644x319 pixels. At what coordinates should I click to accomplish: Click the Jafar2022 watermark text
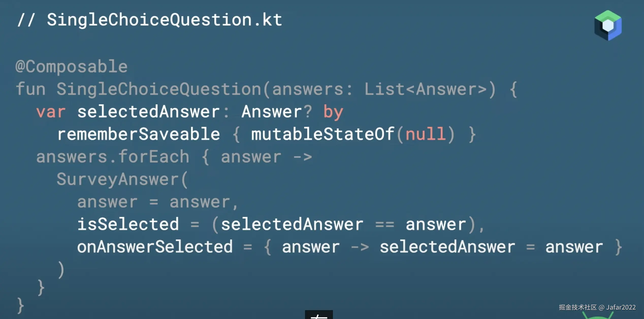pyautogui.click(x=621, y=307)
